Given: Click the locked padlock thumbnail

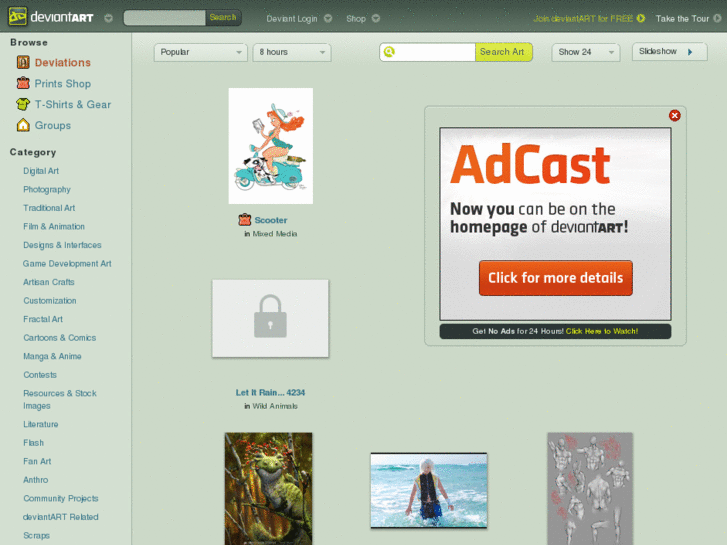Looking at the screenshot, I should pyautogui.click(x=270, y=318).
